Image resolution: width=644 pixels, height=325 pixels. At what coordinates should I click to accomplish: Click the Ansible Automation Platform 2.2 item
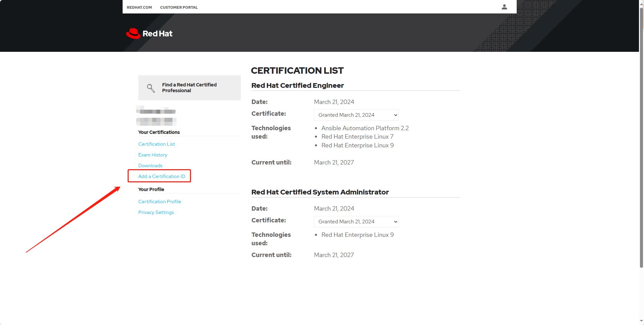365,128
